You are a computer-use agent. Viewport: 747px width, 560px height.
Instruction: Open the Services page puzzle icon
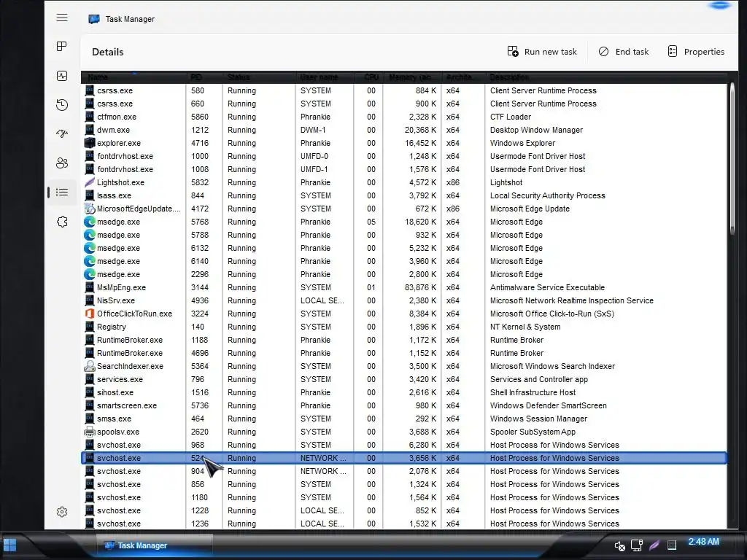click(x=62, y=222)
